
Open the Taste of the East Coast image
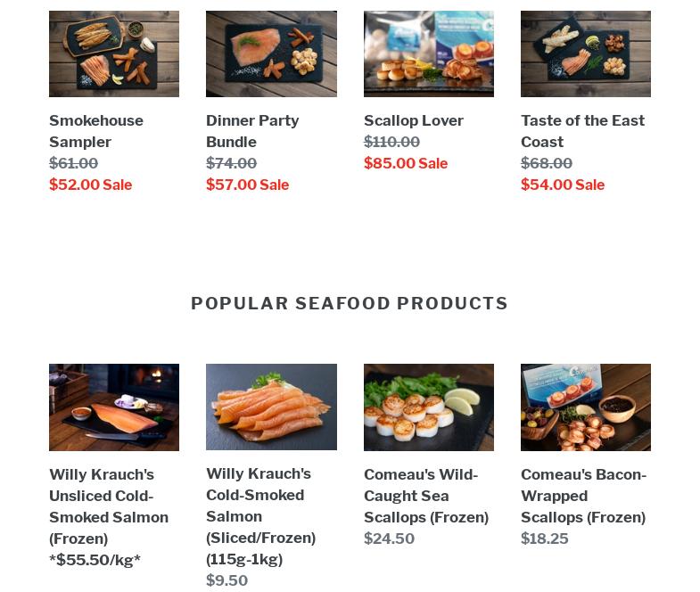[x=585, y=53]
